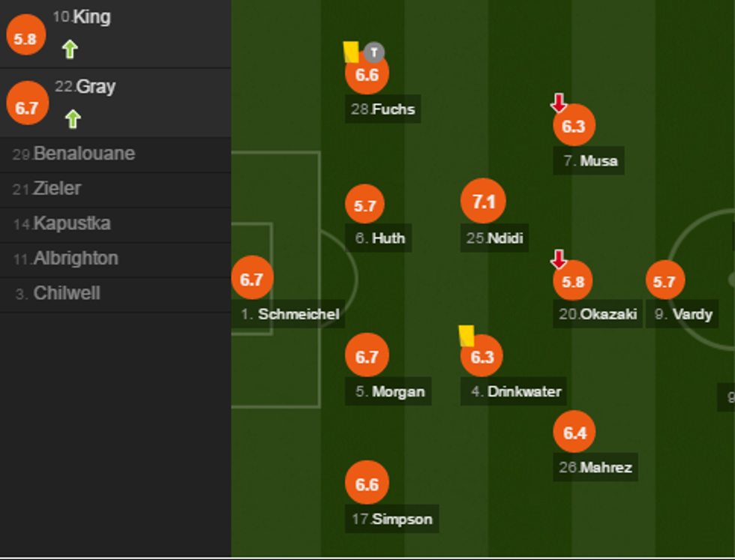The width and height of the screenshot is (735, 560).
Task: Click the green substituted-on arrow under King
Action: 70,49
